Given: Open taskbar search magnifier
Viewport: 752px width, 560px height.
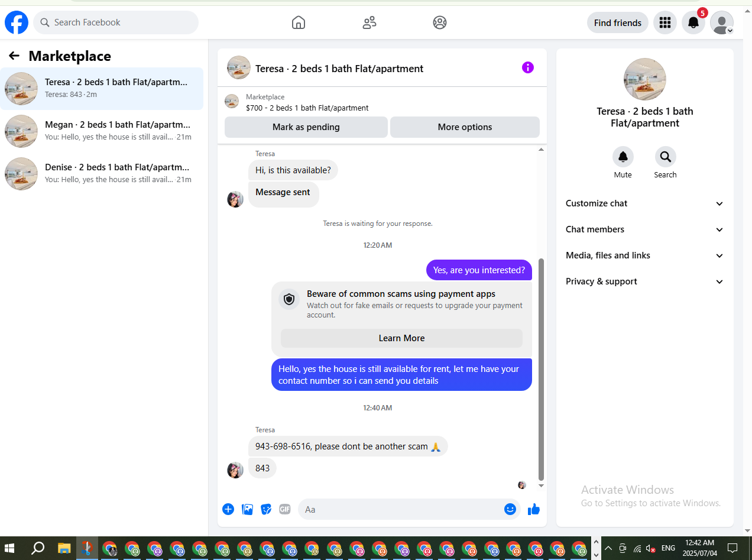Looking at the screenshot, I should pos(37,548).
